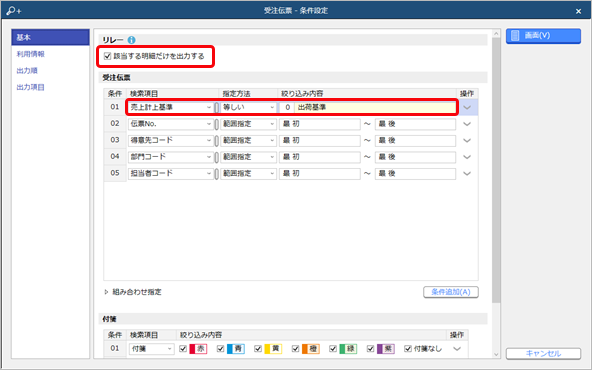Click the vertical scrollbar thumb

[x=496, y=170]
